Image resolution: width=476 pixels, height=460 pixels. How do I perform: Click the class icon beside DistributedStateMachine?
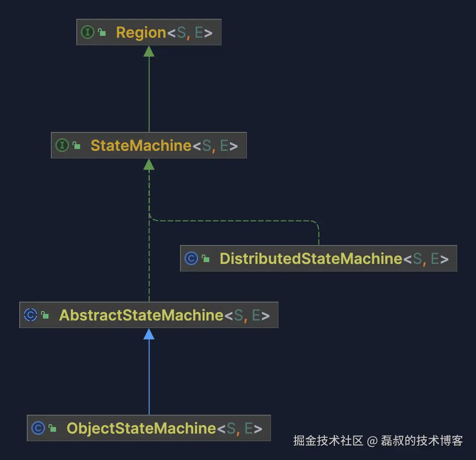[191, 258]
